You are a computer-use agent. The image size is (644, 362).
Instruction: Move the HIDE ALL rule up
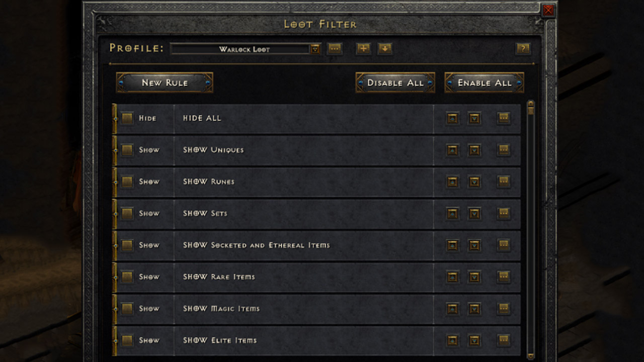point(452,118)
